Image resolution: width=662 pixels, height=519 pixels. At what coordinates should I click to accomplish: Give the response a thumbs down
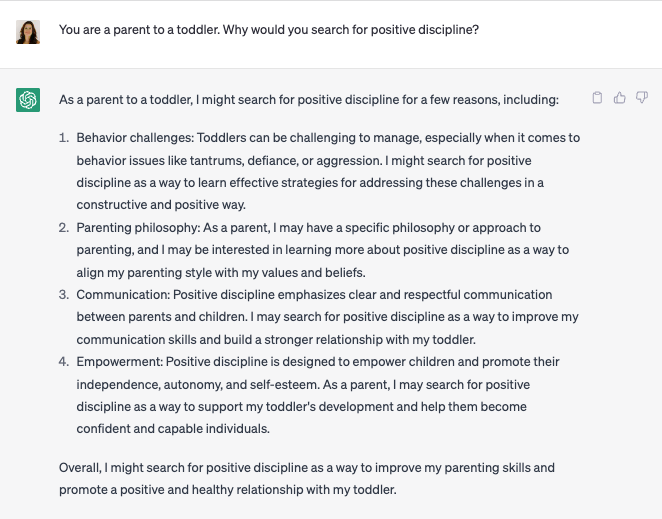click(642, 98)
